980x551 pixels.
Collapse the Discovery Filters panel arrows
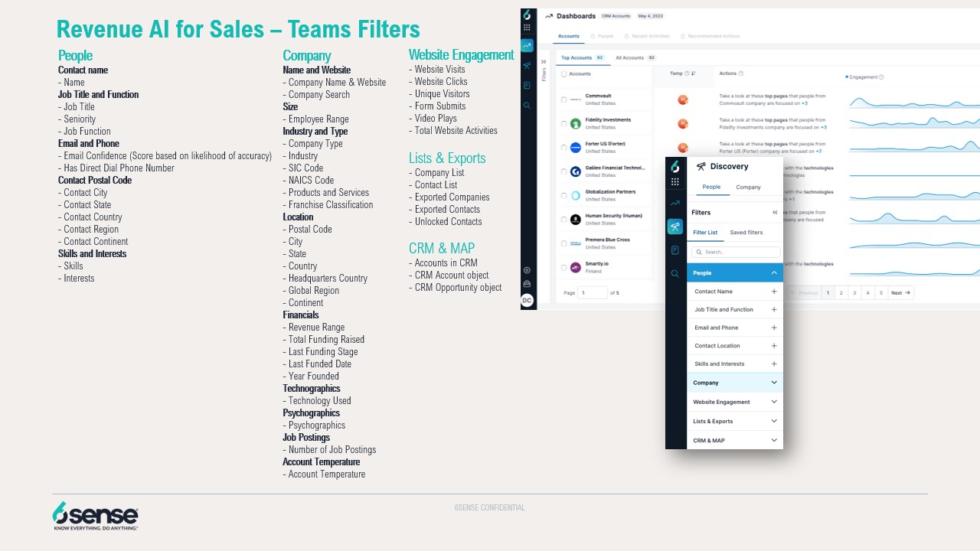[775, 213]
